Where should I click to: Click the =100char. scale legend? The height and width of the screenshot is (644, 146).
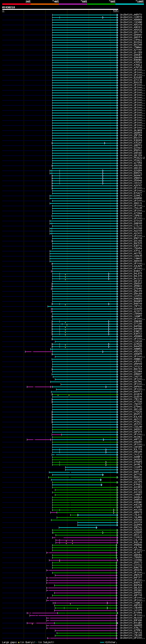(109, 642)
